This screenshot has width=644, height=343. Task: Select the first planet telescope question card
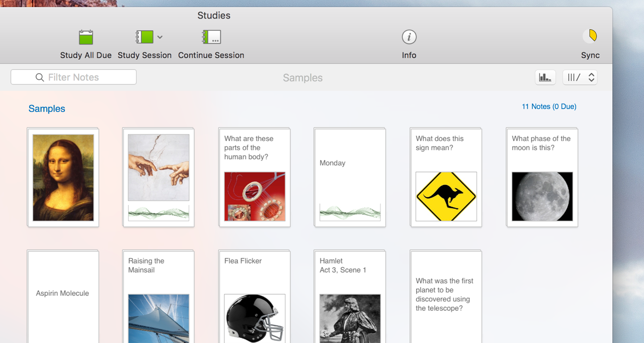[446, 297]
